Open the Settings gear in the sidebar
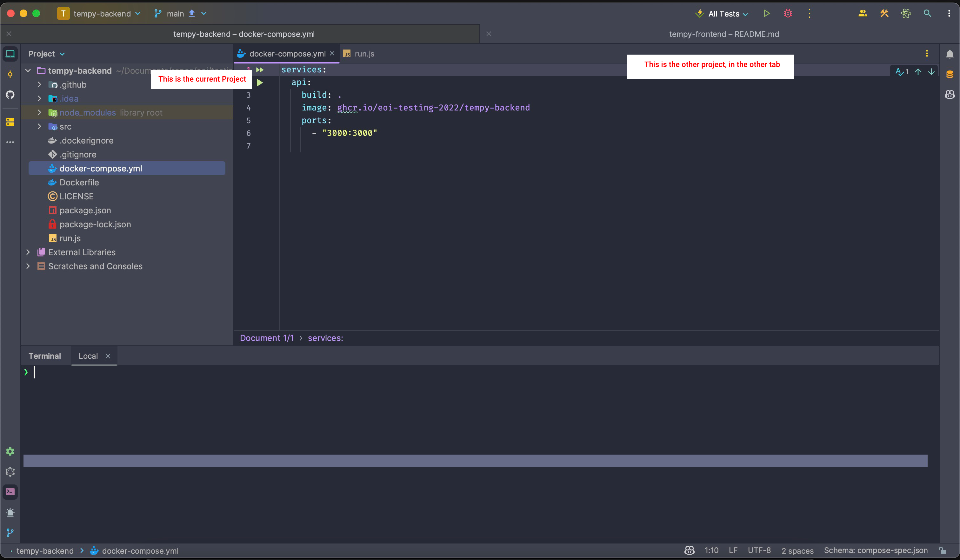 pos(10,451)
